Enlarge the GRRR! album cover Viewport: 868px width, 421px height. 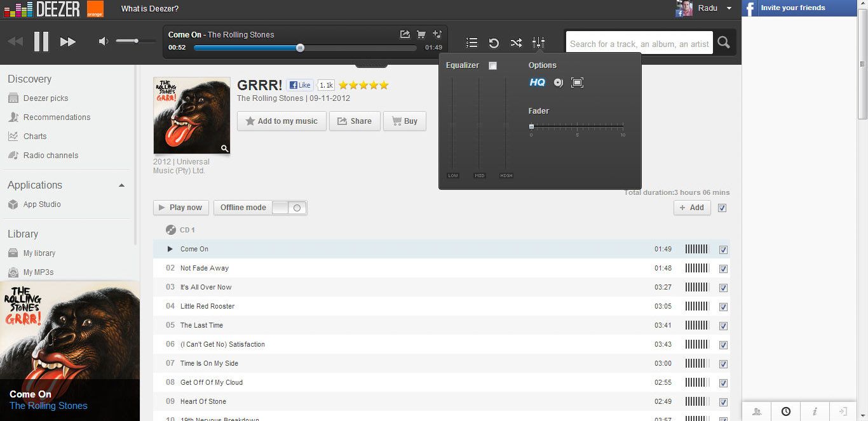point(224,149)
